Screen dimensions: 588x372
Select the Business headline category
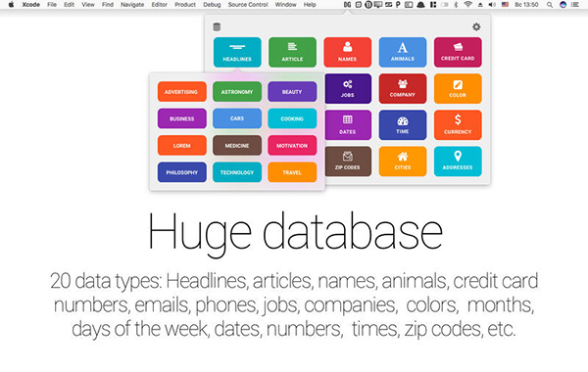point(182,118)
